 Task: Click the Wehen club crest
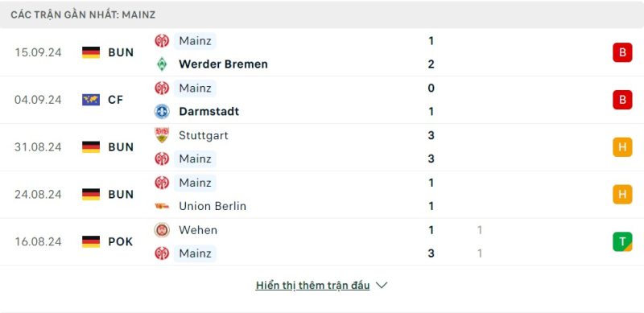point(162,229)
